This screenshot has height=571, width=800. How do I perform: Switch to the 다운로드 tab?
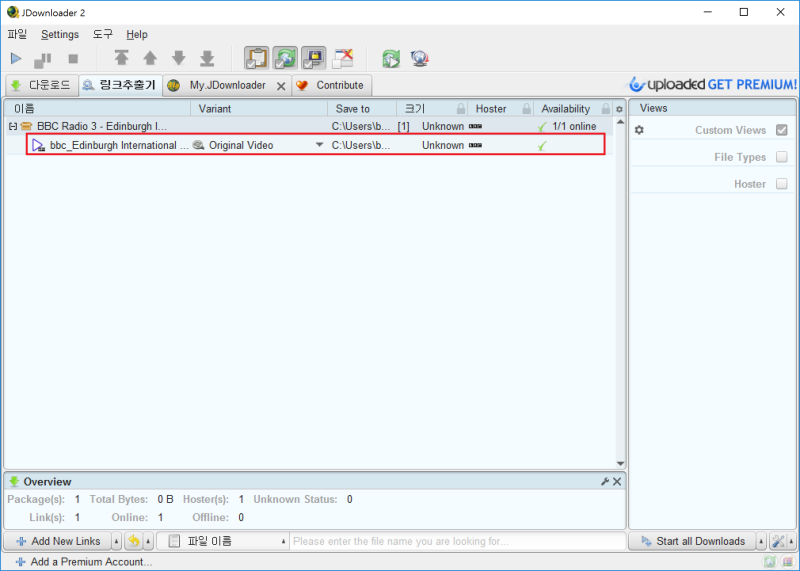[41, 85]
